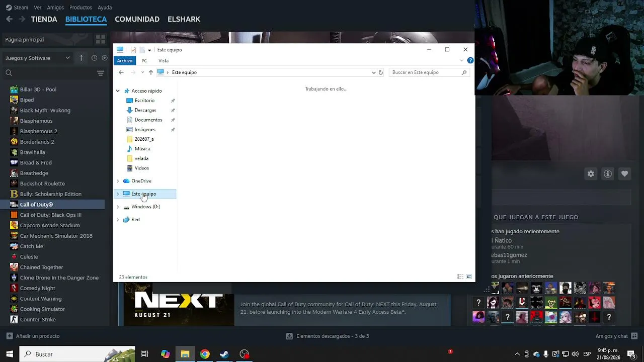Select Black Myth: Wukong in the game list
This screenshot has width=644, height=362.
(x=45, y=110)
